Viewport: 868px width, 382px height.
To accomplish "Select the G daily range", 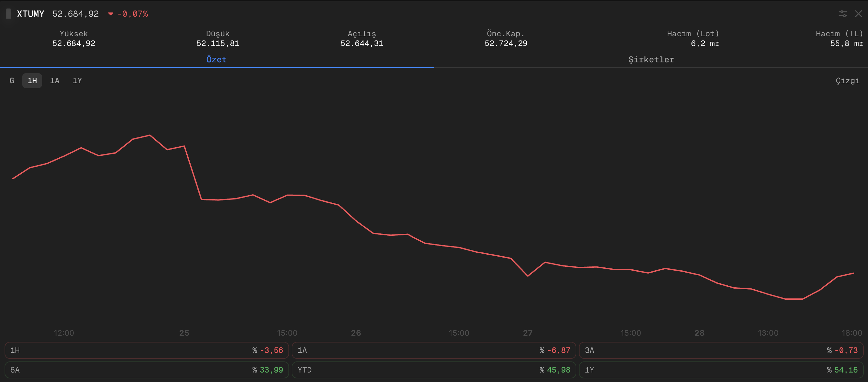I will click(x=12, y=81).
